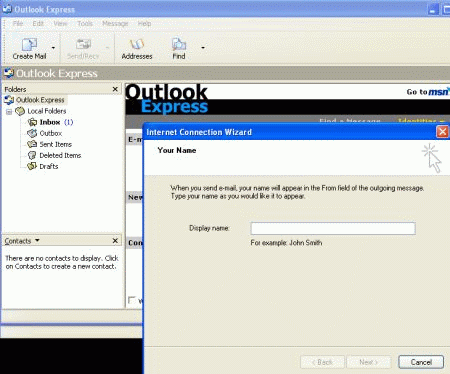The image size is (450, 374).
Task: Click the Send/Recv toolbar icon
Action: tap(83, 44)
